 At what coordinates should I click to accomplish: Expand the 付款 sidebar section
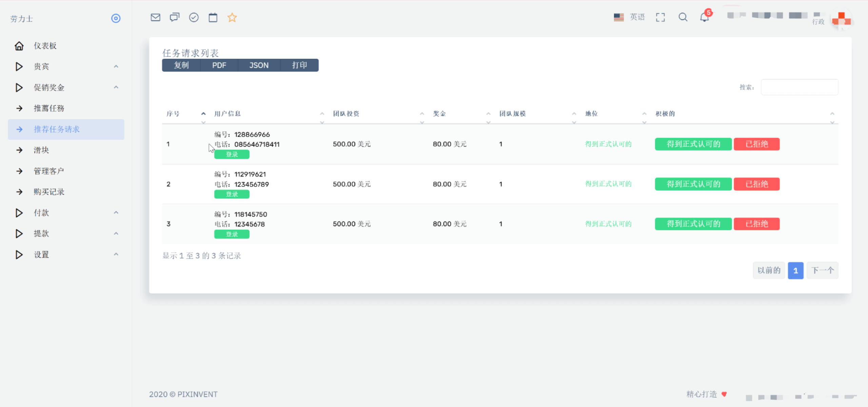[x=41, y=213]
